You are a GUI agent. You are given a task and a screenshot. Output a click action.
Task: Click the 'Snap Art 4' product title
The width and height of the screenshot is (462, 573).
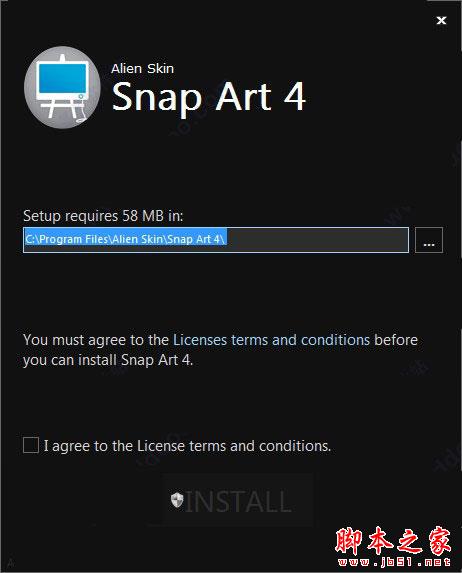point(208,96)
